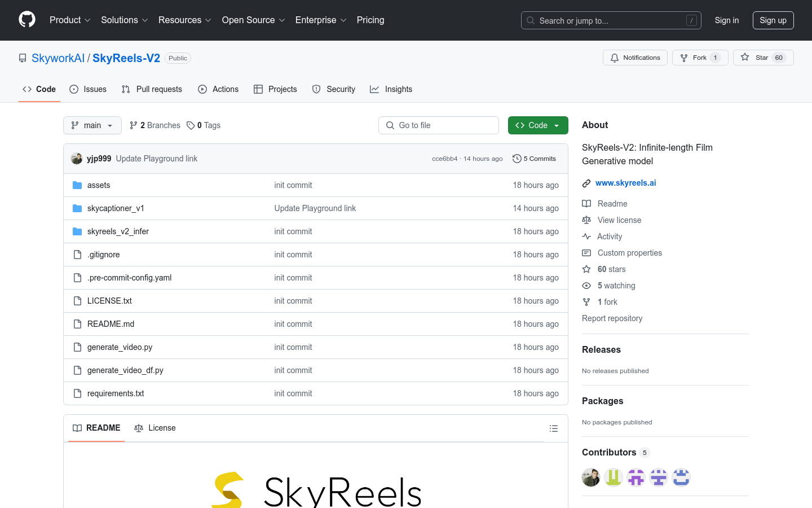The height and width of the screenshot is (508, 812).
Task: Click the Notifications bell button
Action: pyautogui.click(x=635, y=58)
